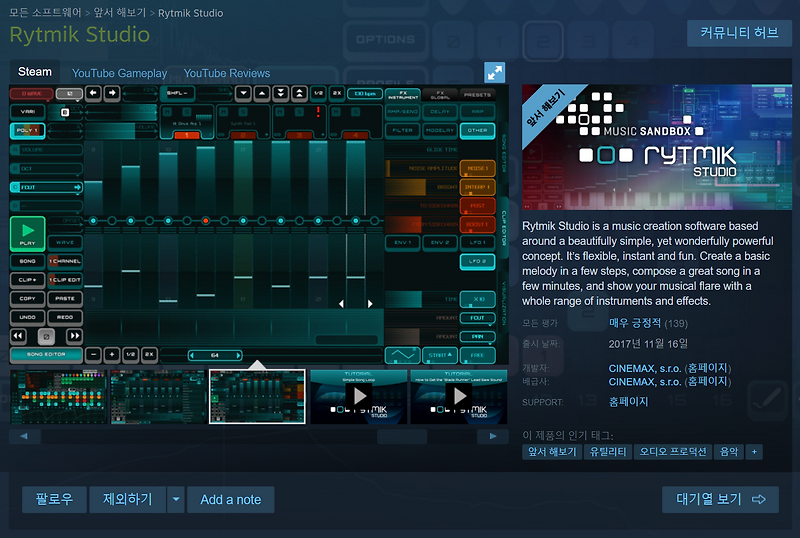Click the review count (139)
The image size is (800, 538).
pyautogui.click(x=676, y=324)
